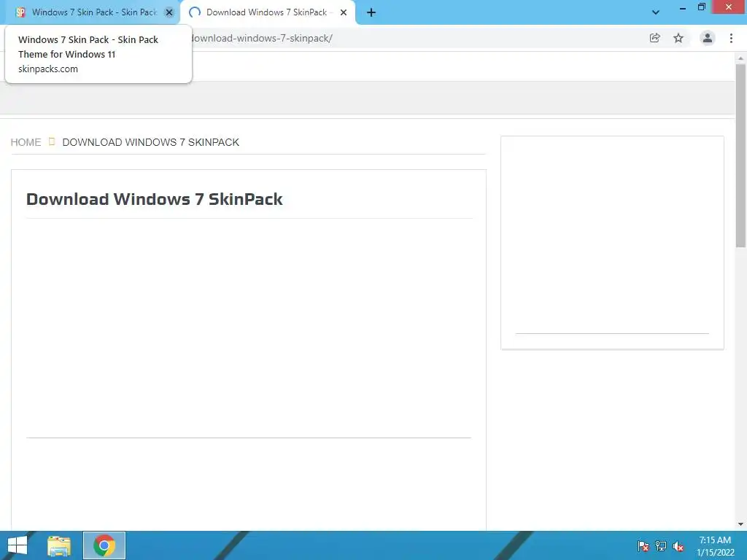Click the Chrome taskbar icon

(104, 545)
